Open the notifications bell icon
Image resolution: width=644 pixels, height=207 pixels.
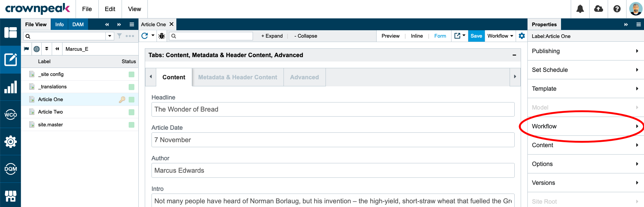pos(580,9)
